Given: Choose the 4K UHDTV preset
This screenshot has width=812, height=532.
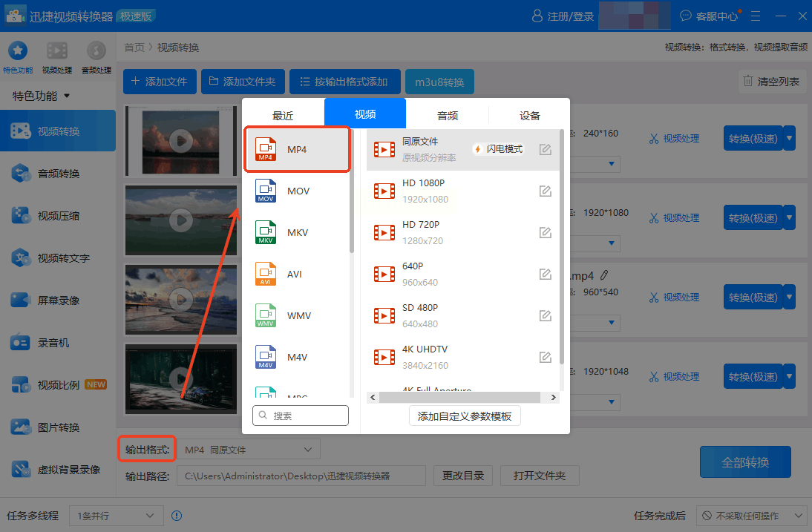Looking at the screenshot, I should (x=463, y=357).
